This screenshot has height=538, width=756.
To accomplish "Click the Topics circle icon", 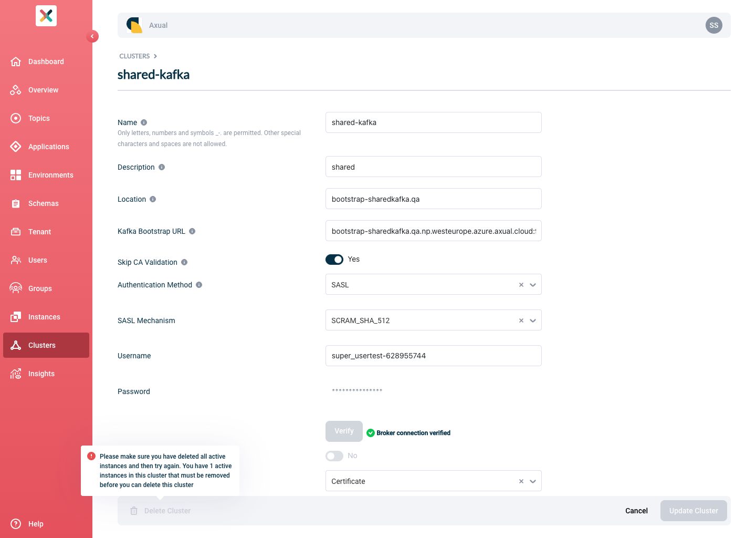I will point(16,118).
